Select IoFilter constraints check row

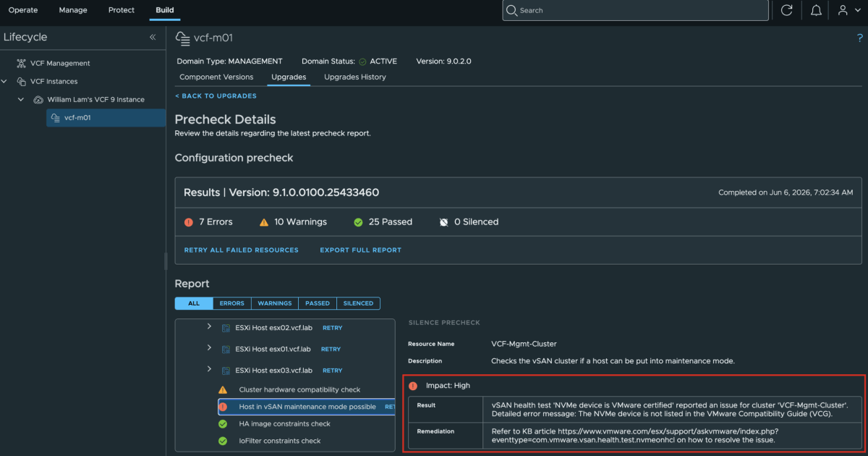tap(280, 441)
